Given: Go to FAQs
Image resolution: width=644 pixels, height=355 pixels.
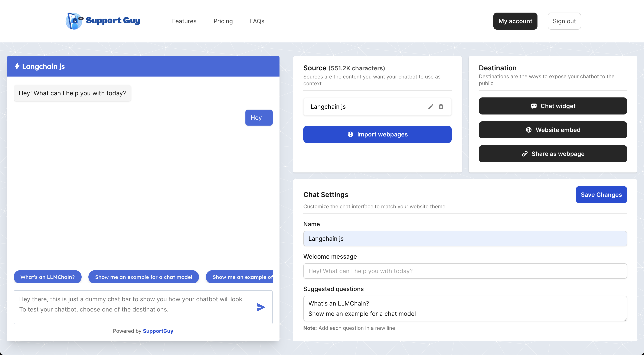Looking at the screenshot, I should 257,21.
